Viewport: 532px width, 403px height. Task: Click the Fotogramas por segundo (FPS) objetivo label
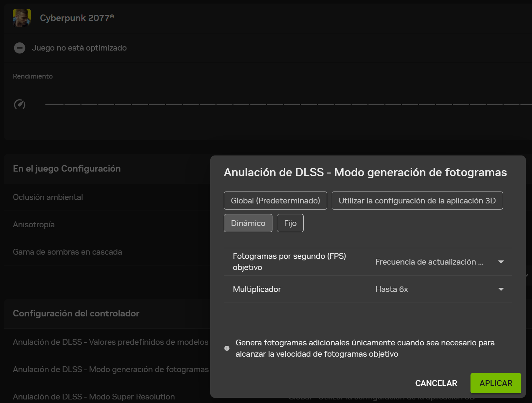pyautogui.click(x=290, y=262)
